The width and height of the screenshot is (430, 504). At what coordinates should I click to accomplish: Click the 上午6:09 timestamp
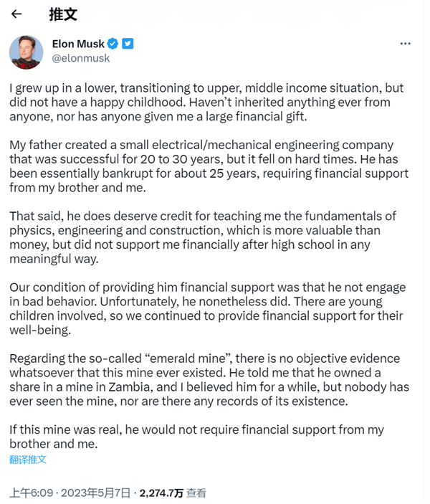point(32,493)
